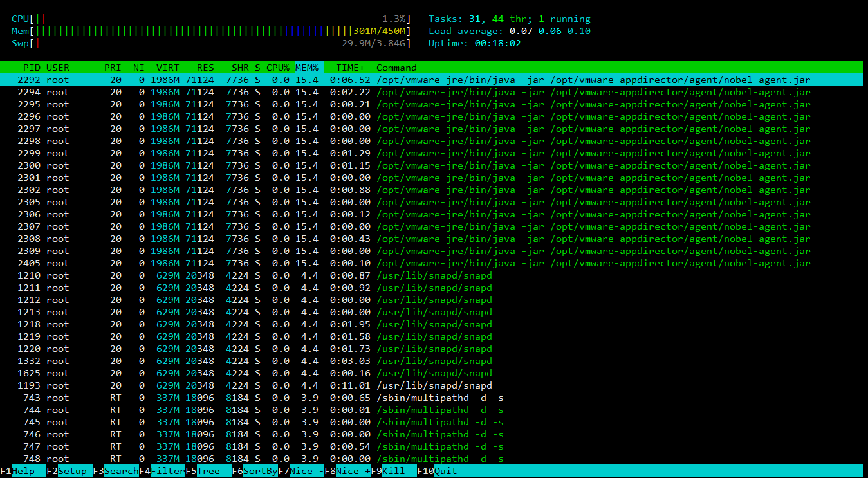Sort by the SHR column header

[x=240, y=68]
